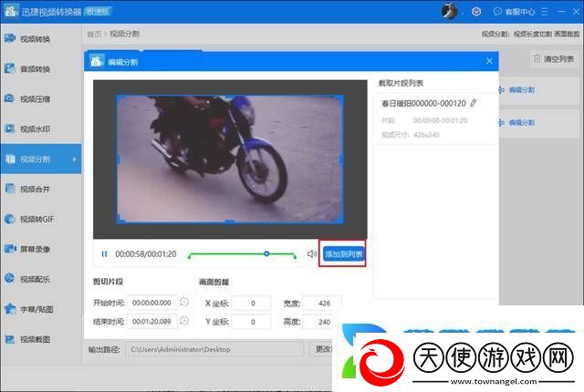Click the 更改 output path button
This screenshot has height=392, width=584.
coord(322,349)
